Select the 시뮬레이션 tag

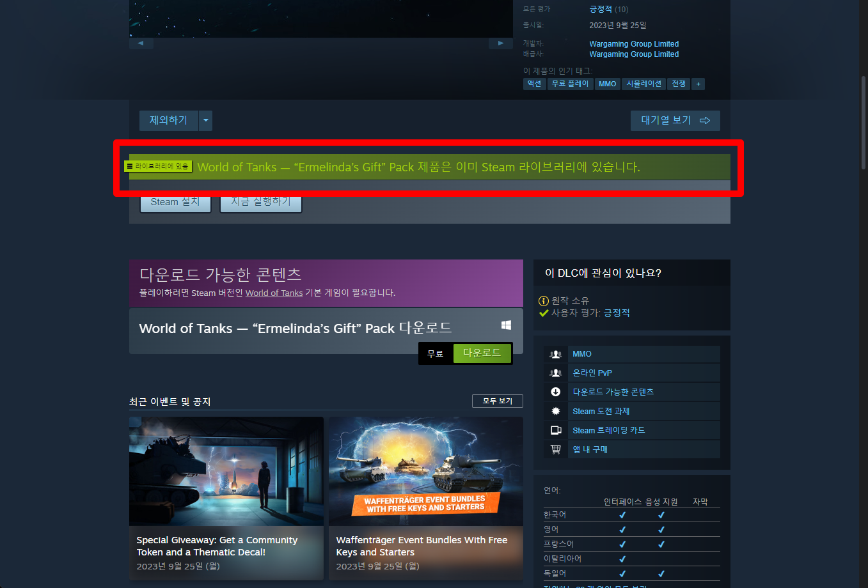(644, 84)
